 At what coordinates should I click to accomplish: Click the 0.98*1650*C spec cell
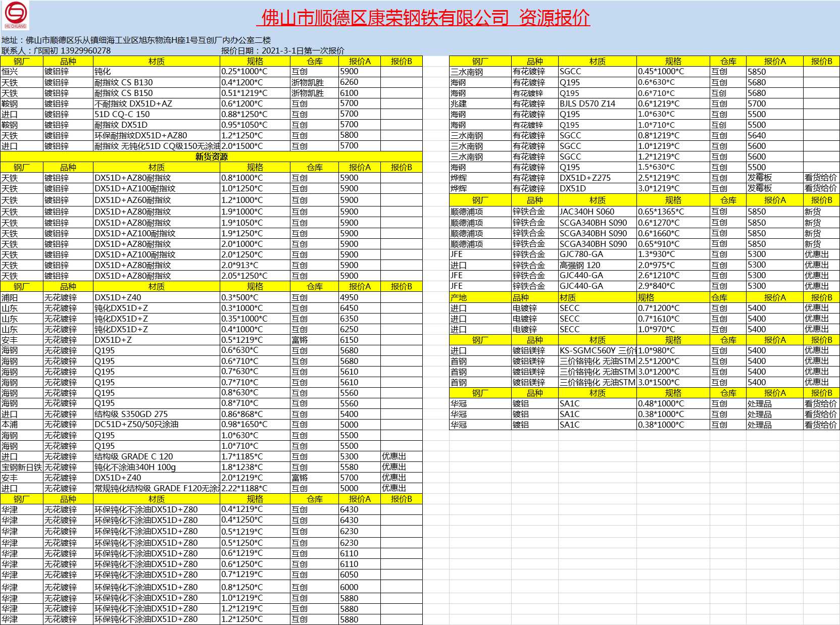coord(255,425)
